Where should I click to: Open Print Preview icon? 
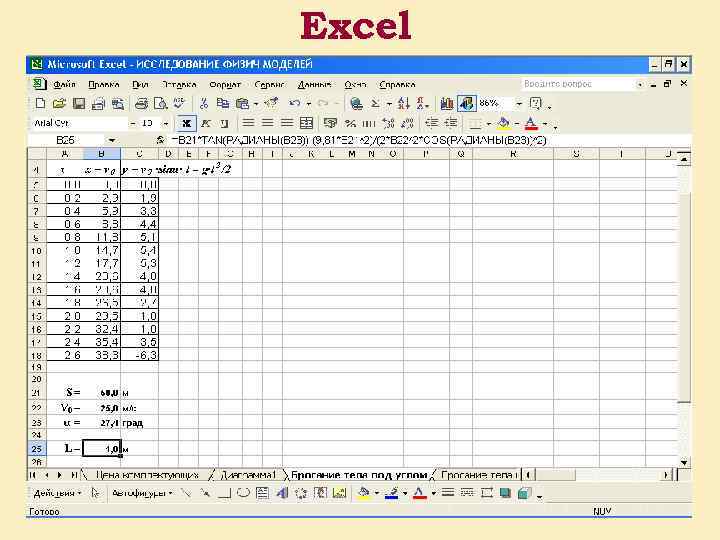point(160,104)
